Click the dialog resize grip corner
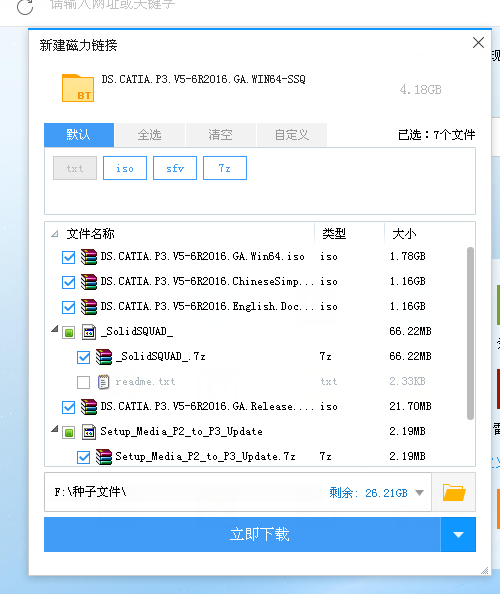 click(x=484, y=570)
